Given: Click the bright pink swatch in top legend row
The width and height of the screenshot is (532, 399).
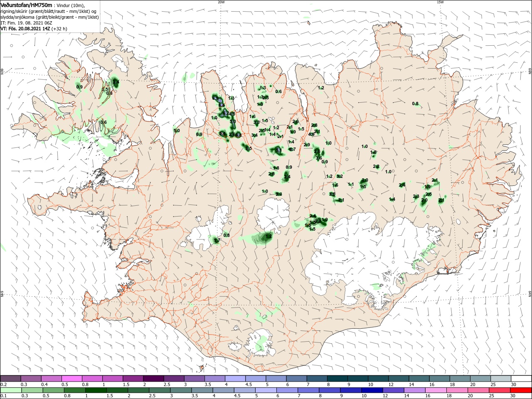Looking at the screenshot, I should [72, 378].
